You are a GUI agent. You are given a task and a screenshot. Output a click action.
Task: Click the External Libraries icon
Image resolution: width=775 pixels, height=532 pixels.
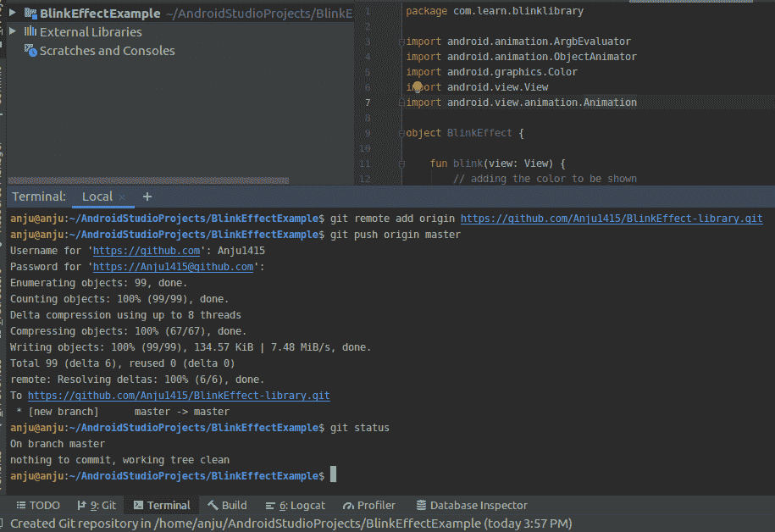[30, 32]
